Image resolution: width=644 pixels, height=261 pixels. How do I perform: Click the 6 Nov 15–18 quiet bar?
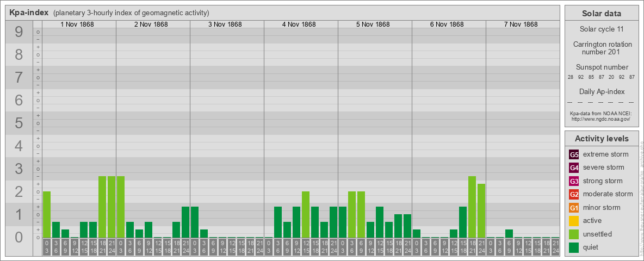463,222
